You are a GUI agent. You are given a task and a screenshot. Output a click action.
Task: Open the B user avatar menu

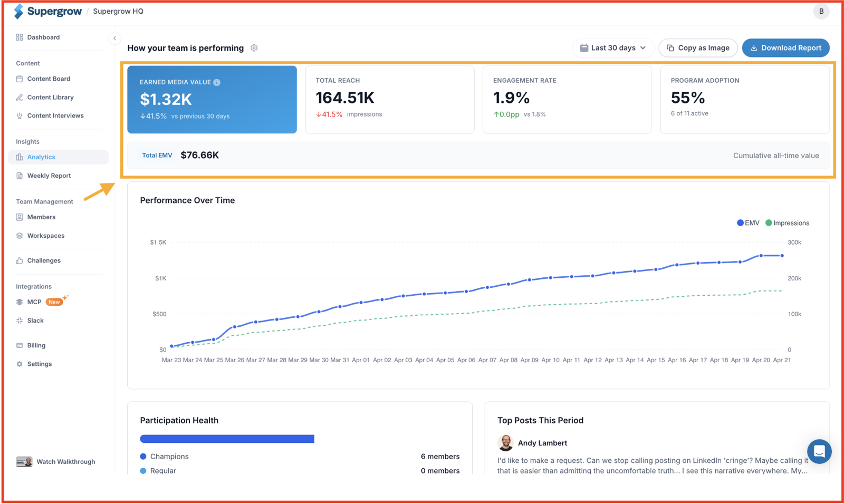tap(821, 12)
